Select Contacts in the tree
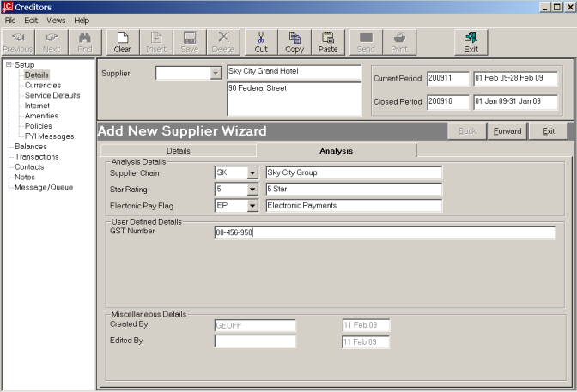The width and height of the screenshot is (577, 392). [29, 167]
